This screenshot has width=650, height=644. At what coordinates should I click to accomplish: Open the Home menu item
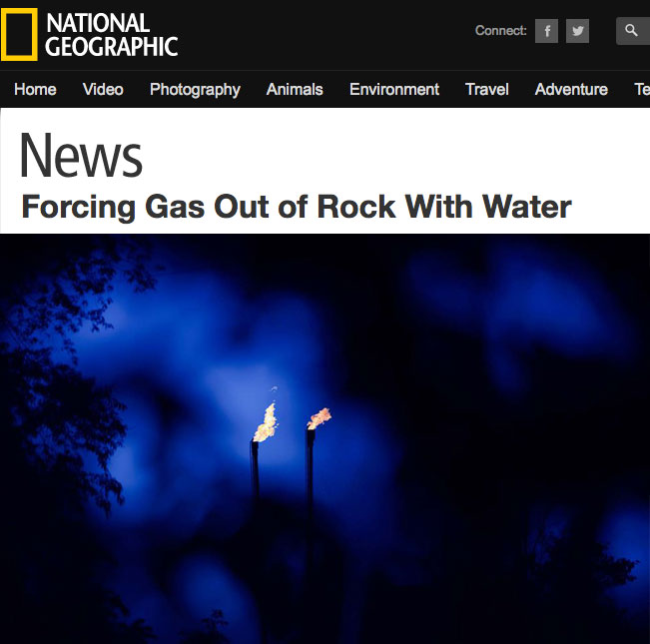point(35,90)
